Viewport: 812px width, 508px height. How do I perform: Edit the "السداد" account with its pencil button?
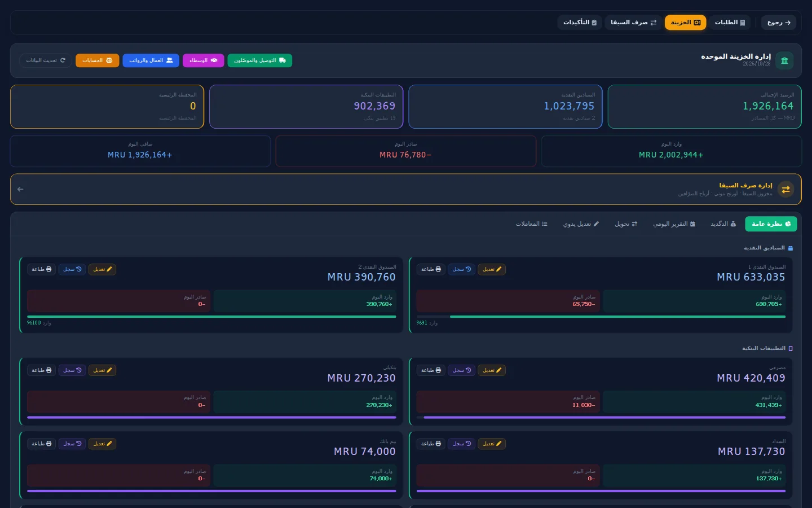click(x=492, y=444)
